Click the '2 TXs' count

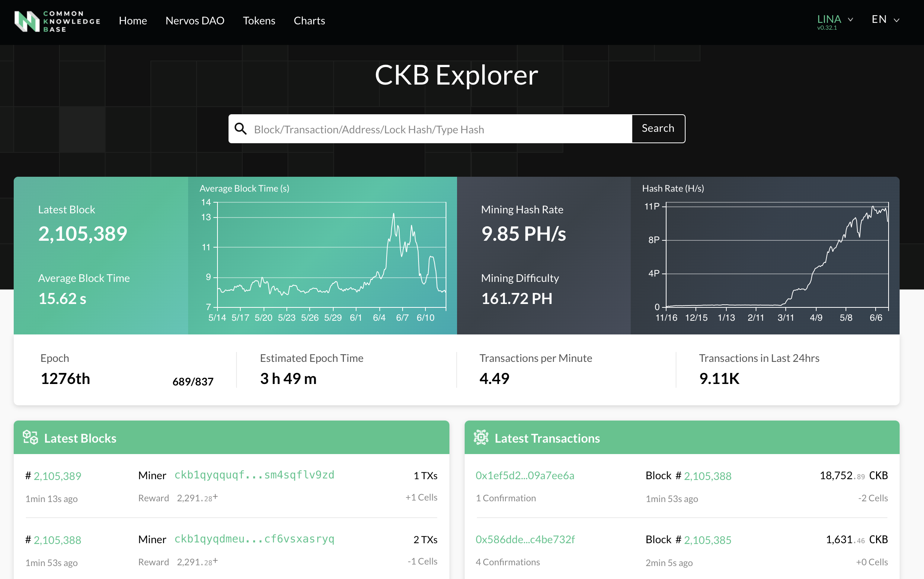click(425, 539)
